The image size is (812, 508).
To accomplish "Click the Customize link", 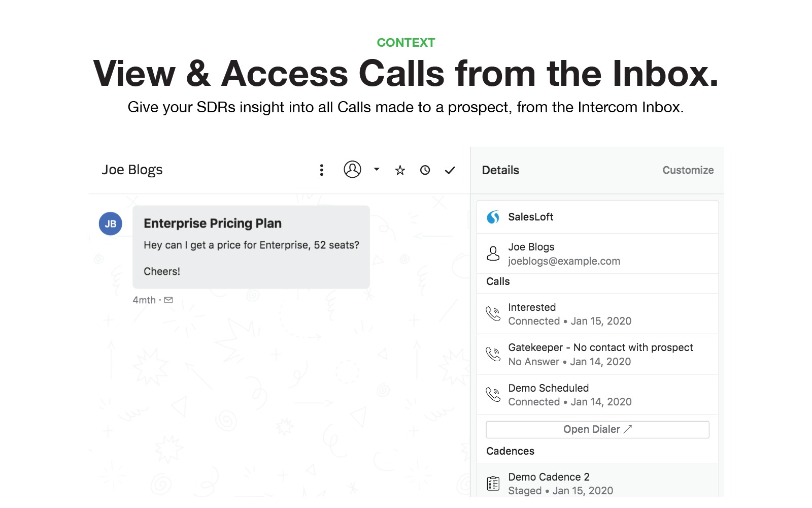I will 688,170.
